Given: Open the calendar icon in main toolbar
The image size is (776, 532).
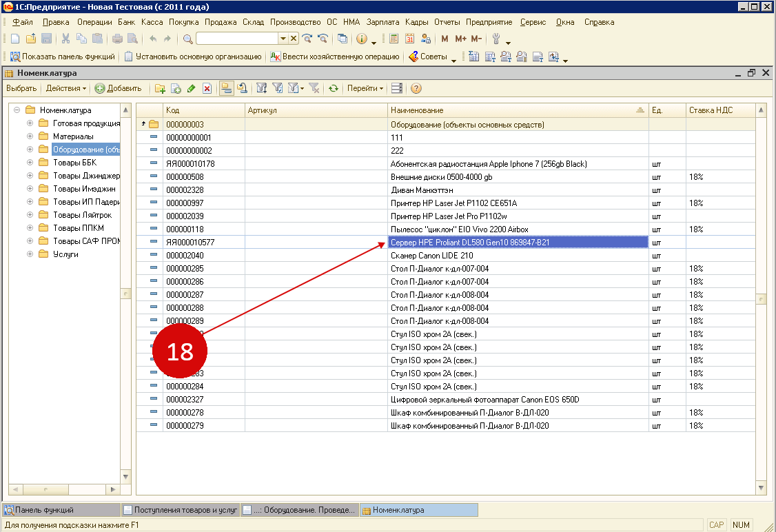Looking at the screenshot, I should (410, 39).
